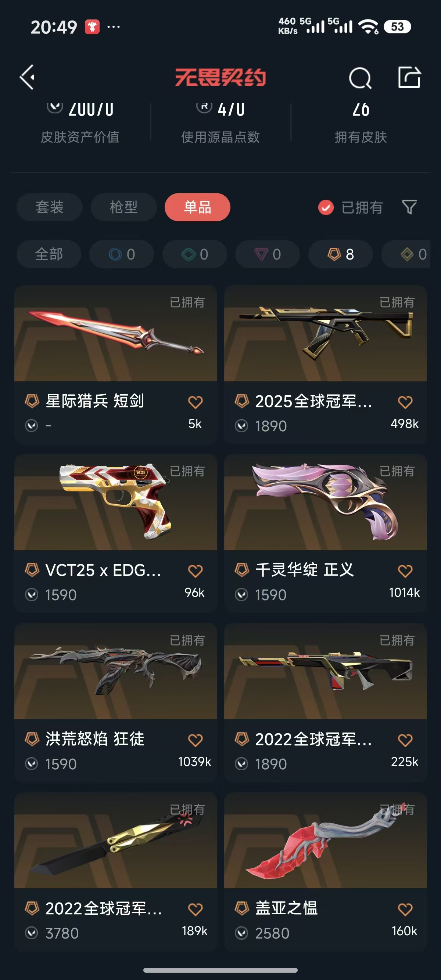Filter by blue circle tier icon
This screenshot has height=980, width=441.
click(x=122, y=254)
